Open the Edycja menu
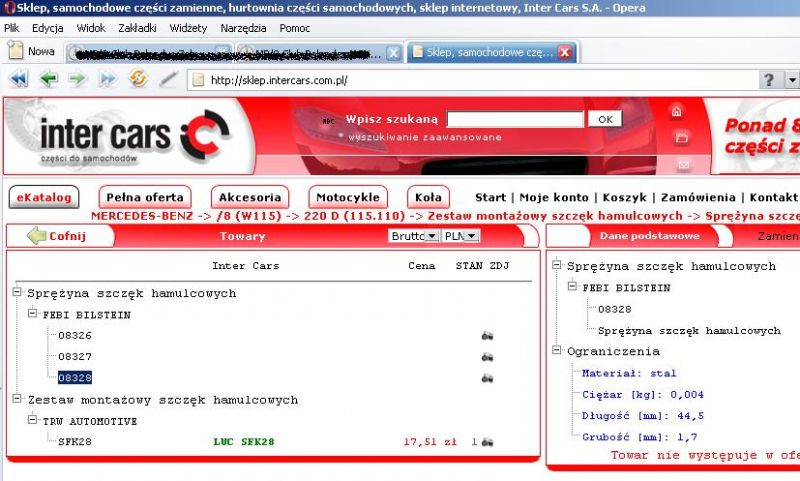 [47, 28]
